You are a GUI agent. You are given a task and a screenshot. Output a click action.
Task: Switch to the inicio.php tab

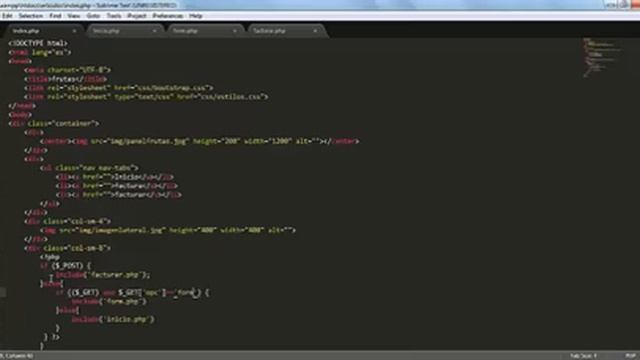(x=124, y=31)
